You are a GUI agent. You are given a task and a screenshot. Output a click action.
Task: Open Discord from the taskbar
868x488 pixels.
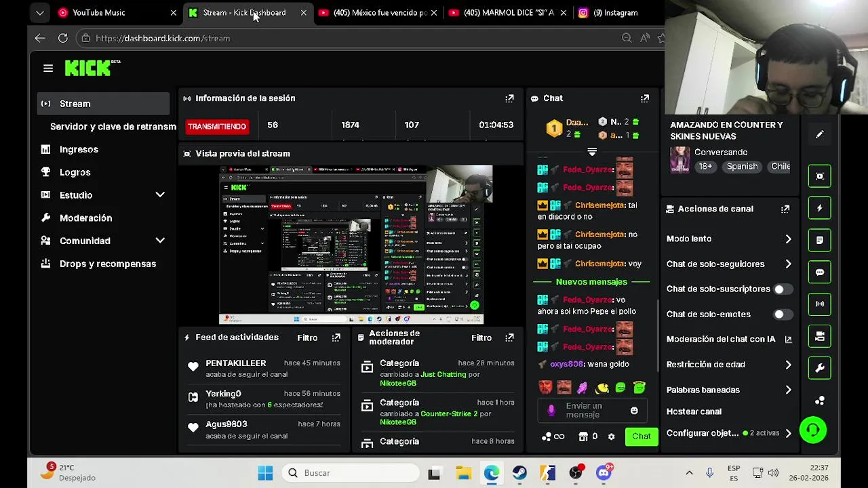coord(604,473)
